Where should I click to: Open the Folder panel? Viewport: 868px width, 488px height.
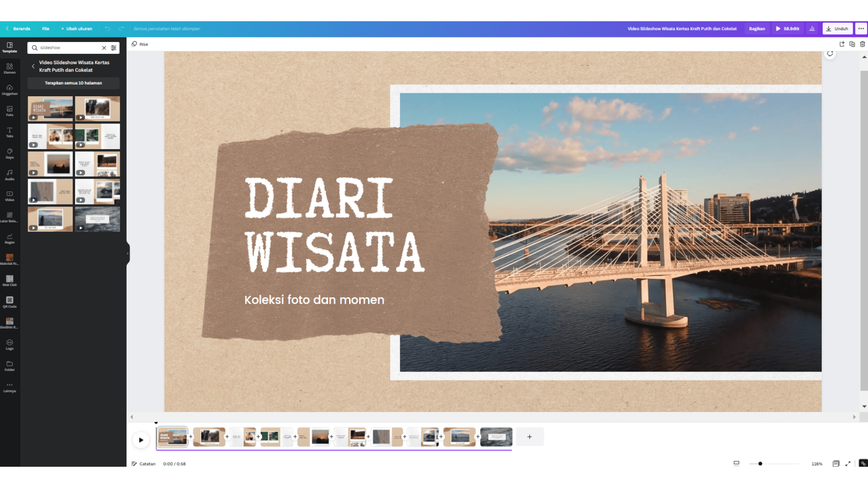tap(9, 366)
